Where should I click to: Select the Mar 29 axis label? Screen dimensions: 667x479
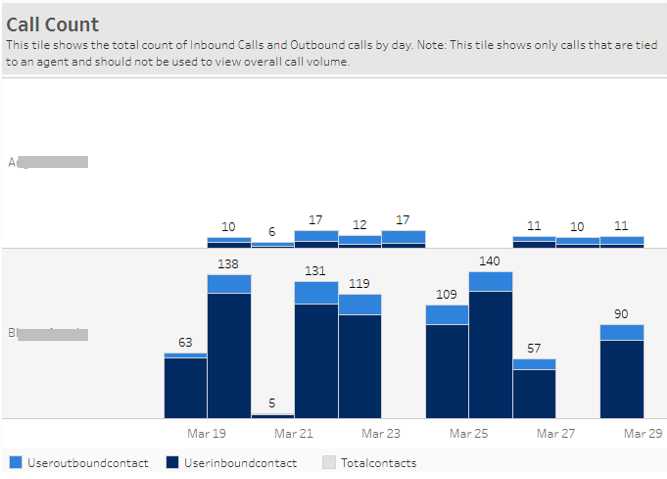tap(642, 434)
